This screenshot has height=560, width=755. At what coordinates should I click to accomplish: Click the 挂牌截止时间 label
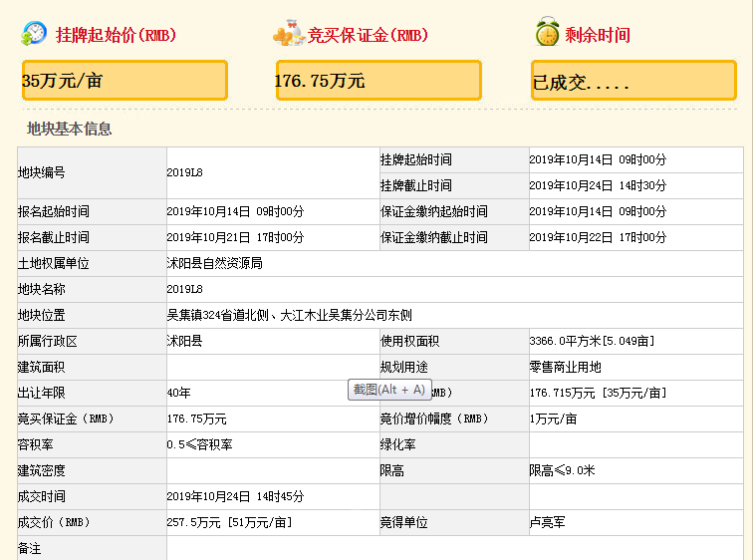pyautogui.click(x=416, y=186)
